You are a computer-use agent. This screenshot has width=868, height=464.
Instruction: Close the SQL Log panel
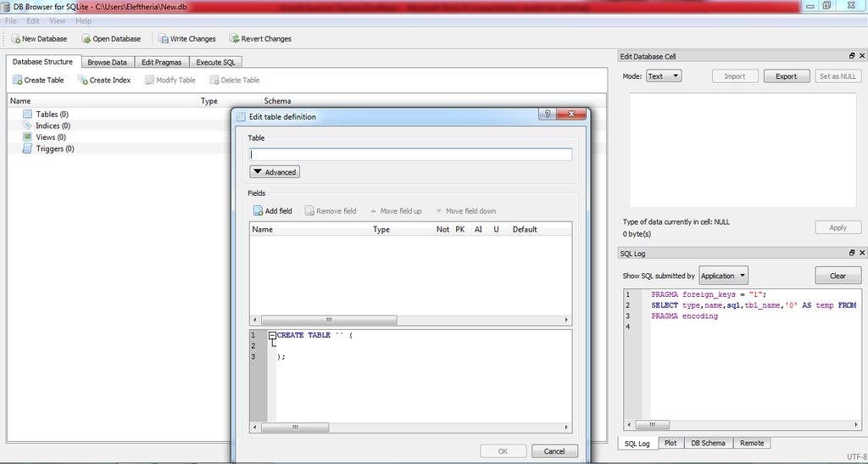click(862, 253)
